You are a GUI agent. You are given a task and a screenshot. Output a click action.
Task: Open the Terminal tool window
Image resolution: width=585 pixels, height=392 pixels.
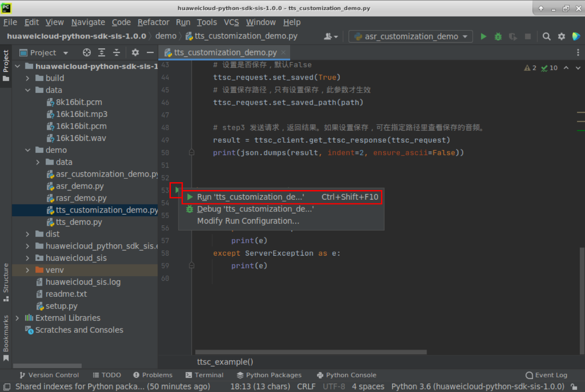204,375
